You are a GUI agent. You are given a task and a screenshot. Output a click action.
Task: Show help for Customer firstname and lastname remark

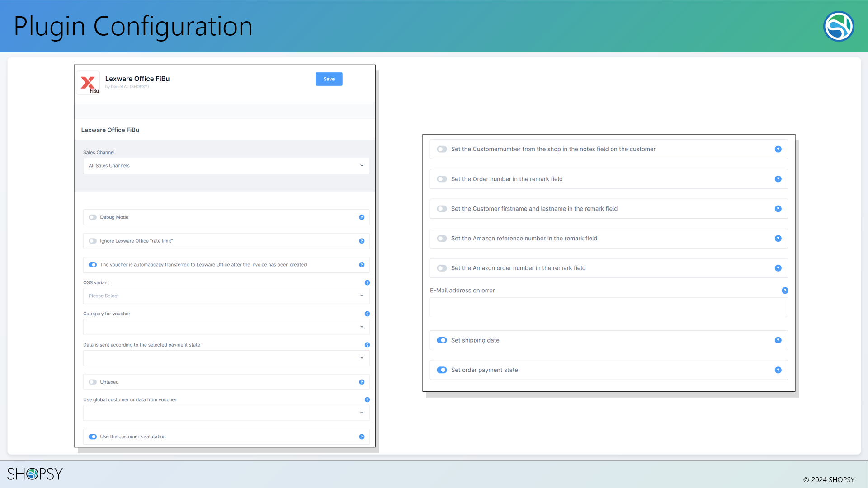click(778, 209)
